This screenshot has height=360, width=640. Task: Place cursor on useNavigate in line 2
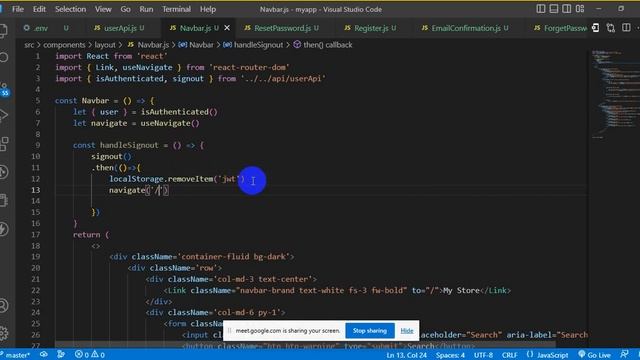[147, 67]
